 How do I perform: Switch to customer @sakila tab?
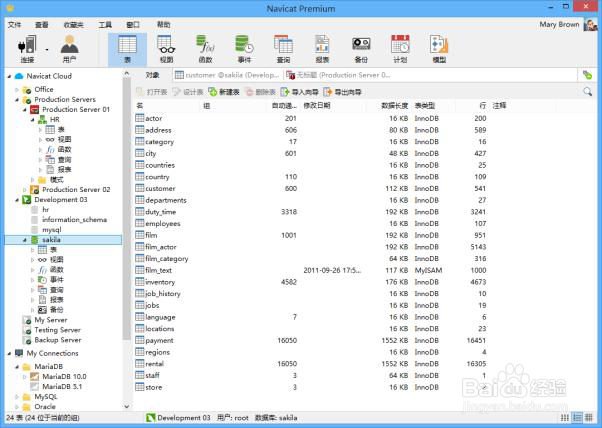pyautogui.click(x=227, y=75)
